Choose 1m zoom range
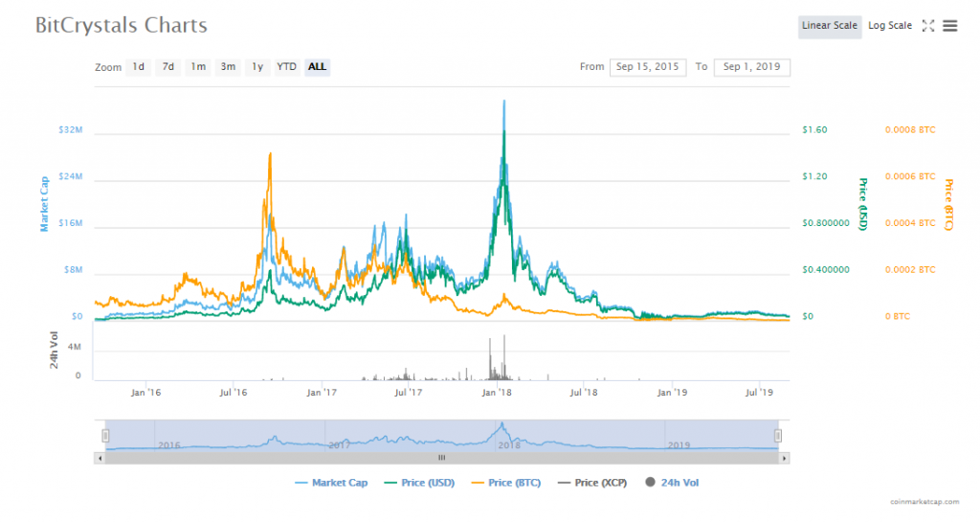This screenshot has width=980, height=522. [198, 67]
